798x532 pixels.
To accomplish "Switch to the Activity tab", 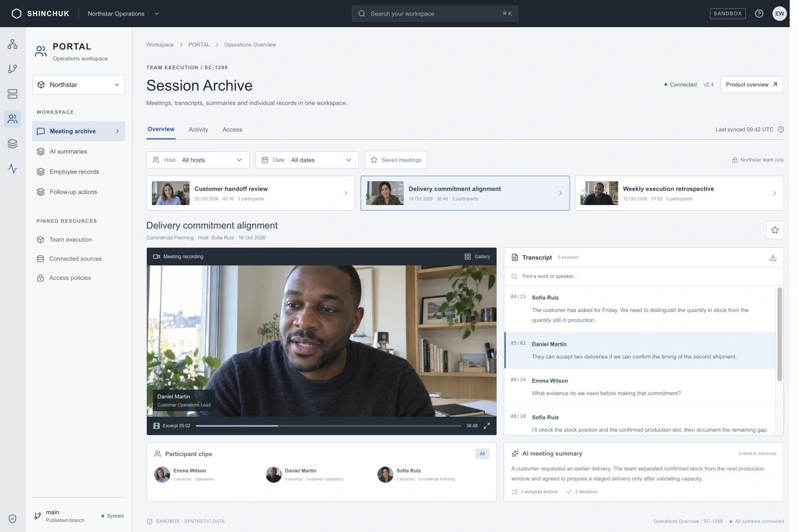I will [198, 130].
